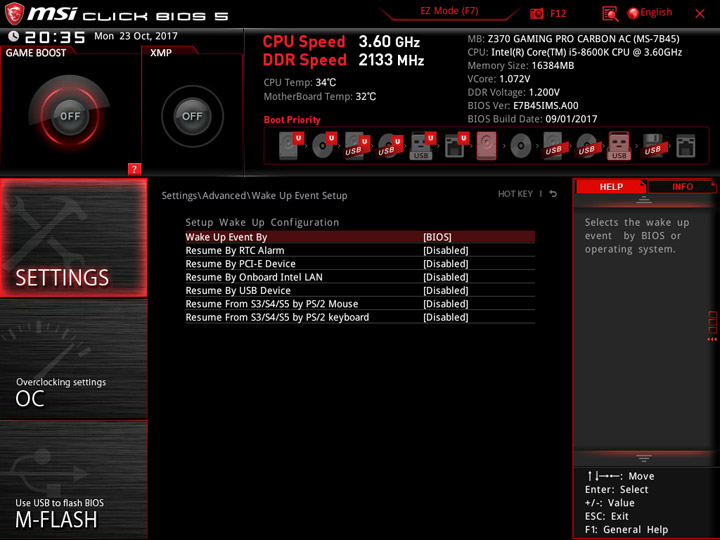Select legacy USB CD/DVD boot icon
Screen dimensions: 720x540
point(586,146)
